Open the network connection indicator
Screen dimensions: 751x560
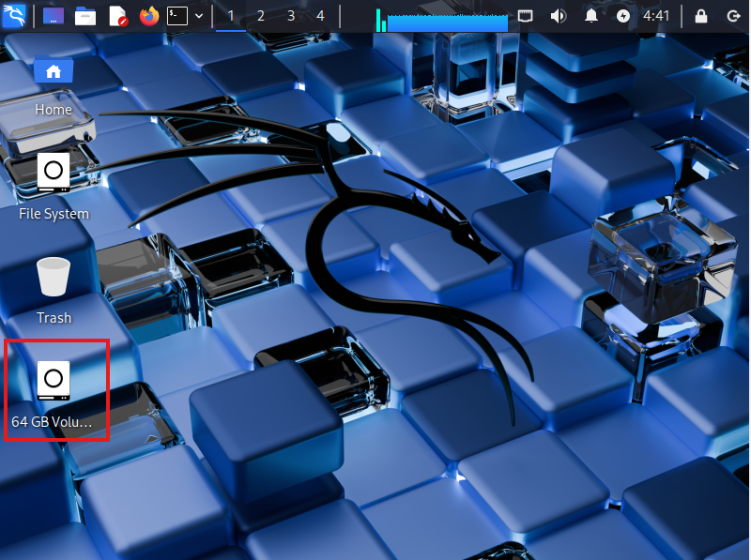pyautogui.click(x=526, y=16)
